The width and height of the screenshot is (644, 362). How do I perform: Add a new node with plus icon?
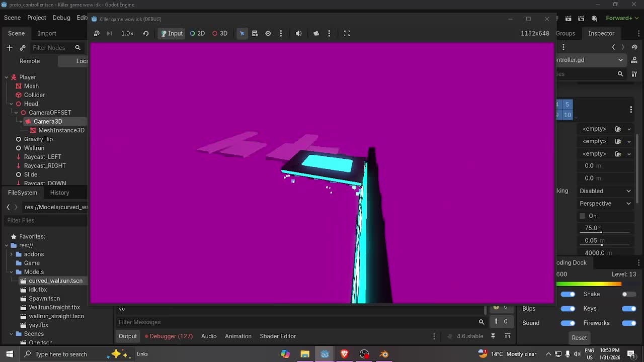tap(10, 48)
